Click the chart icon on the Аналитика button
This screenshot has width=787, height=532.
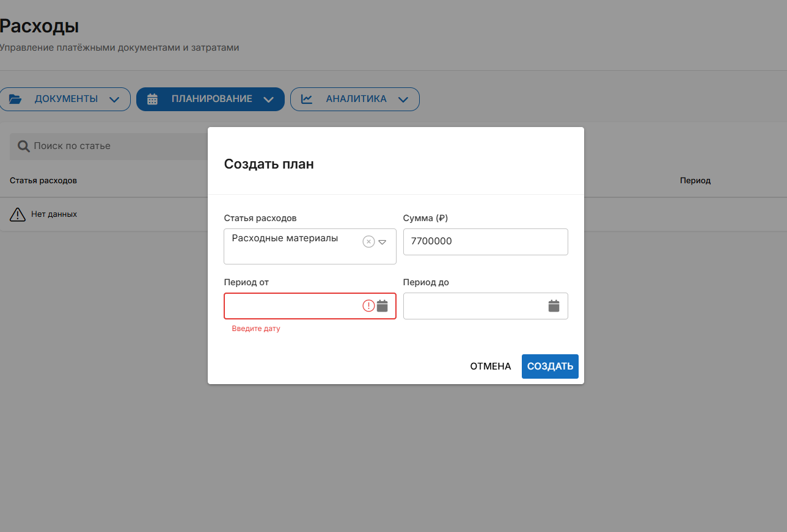pyautogui.click(x=307, y=99)
